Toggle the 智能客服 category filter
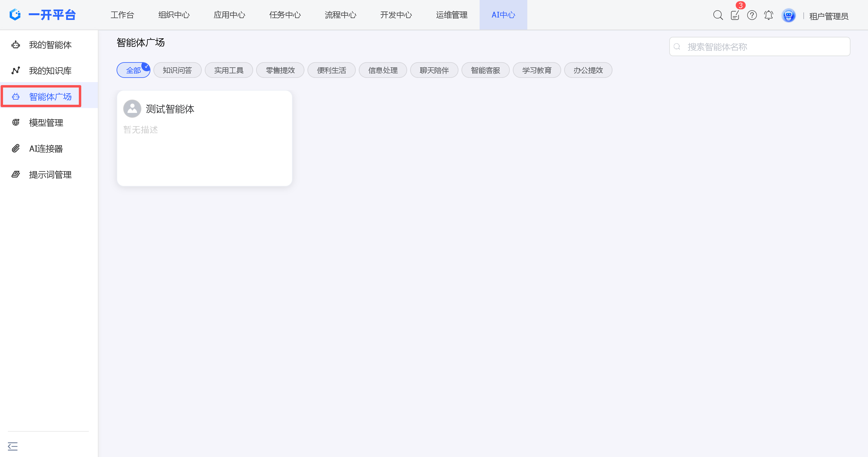 coord(485,70)
